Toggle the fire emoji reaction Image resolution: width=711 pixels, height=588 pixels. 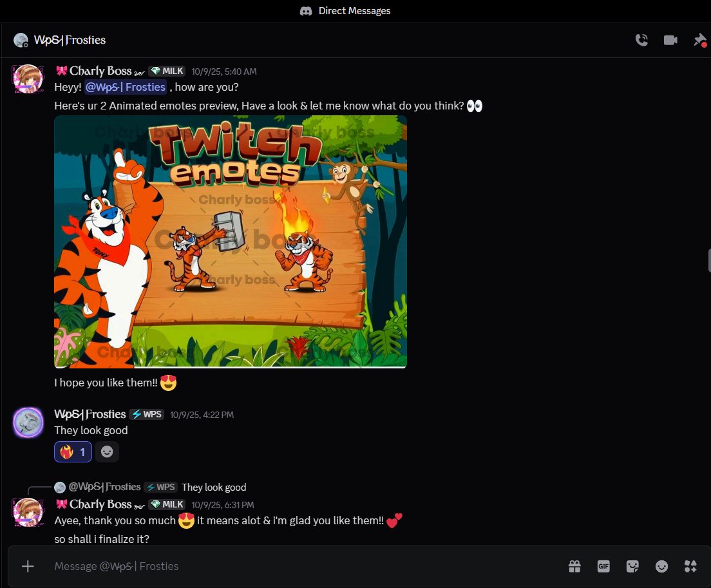tap(72, 451)
